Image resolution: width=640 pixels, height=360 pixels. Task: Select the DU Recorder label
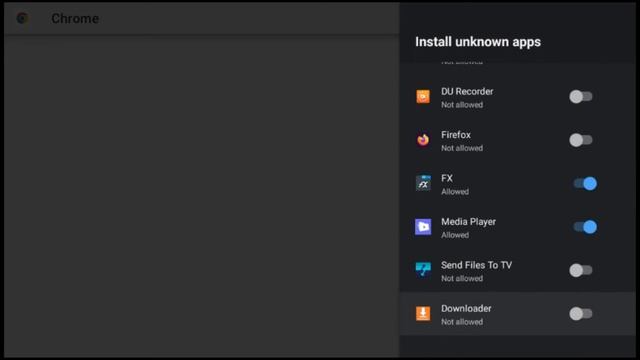coord(467,91)
